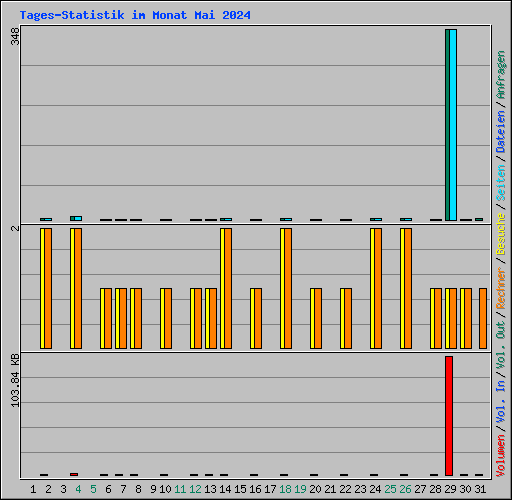Click the orange bar for day 16
The height and width of the screenshot is (500, 512).
(258, 318)
